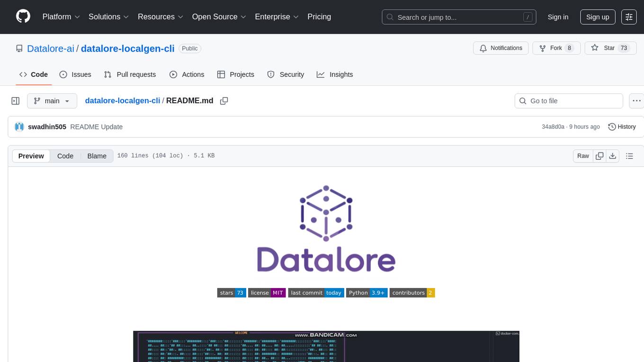Click the last commit today badge
Viewport: 644px width, 362px height.
coord(316,293)
